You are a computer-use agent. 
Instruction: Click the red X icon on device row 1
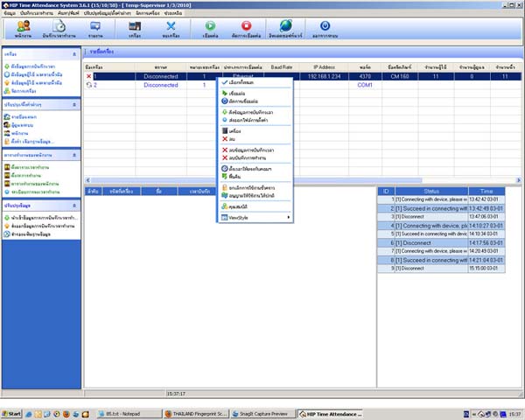click(x=88, y=76)
